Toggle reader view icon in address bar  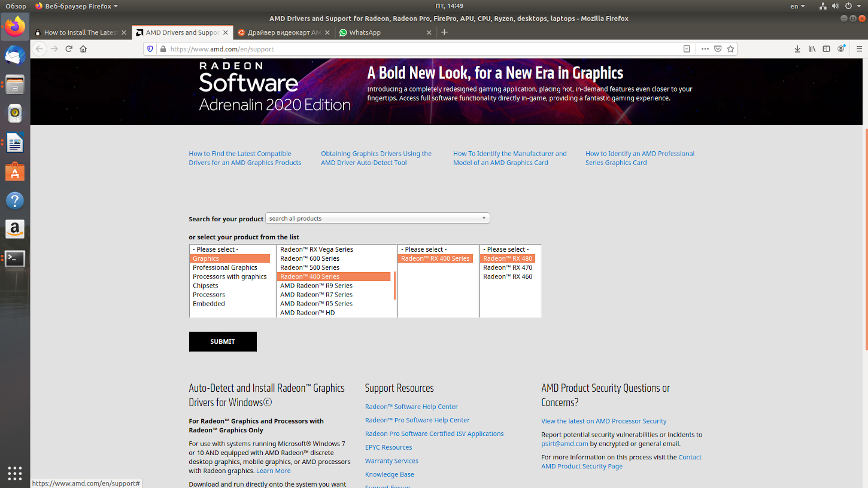pyautogui.click(x=687, y=49)
